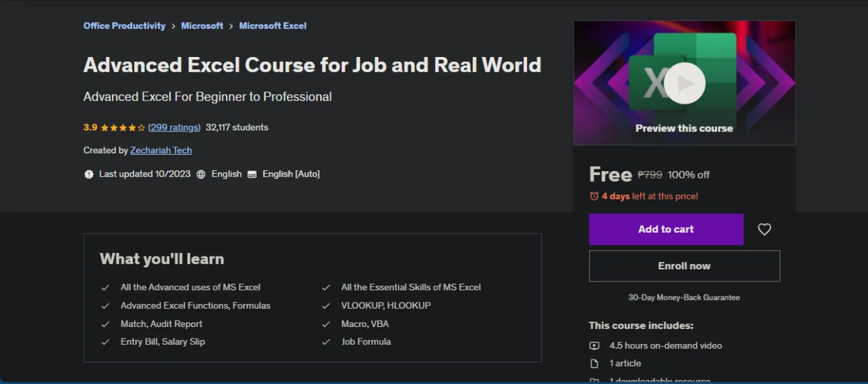
Task: Open Microsoft Excel breadcrumb link
Action: point(273,26)
